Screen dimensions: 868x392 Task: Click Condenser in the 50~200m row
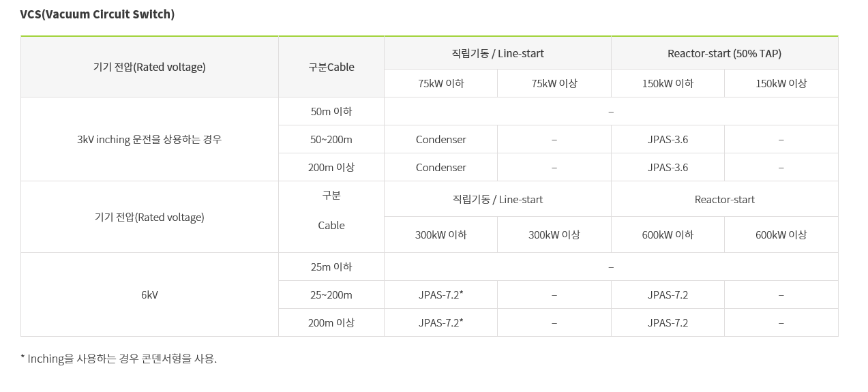click(440, 139)
